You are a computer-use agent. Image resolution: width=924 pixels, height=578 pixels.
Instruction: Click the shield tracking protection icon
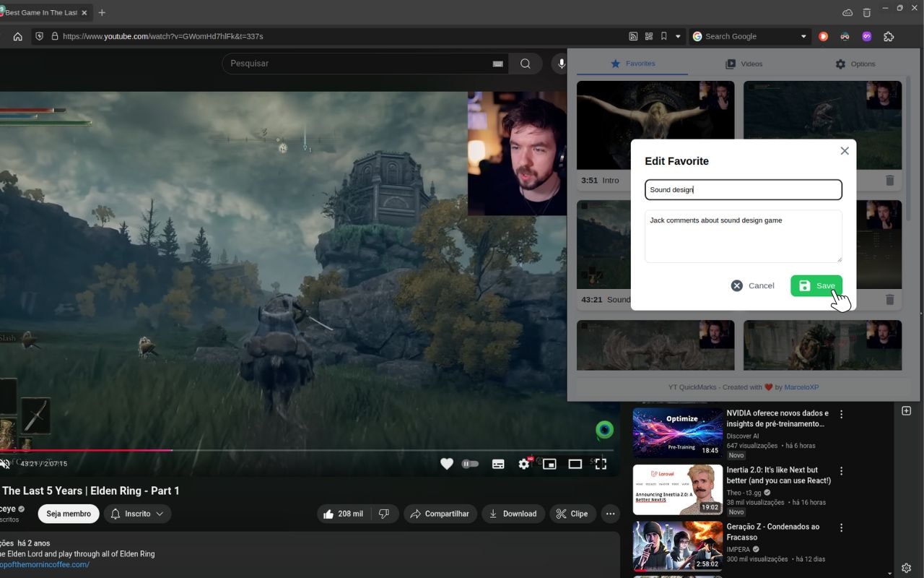(x=40, y=36)
